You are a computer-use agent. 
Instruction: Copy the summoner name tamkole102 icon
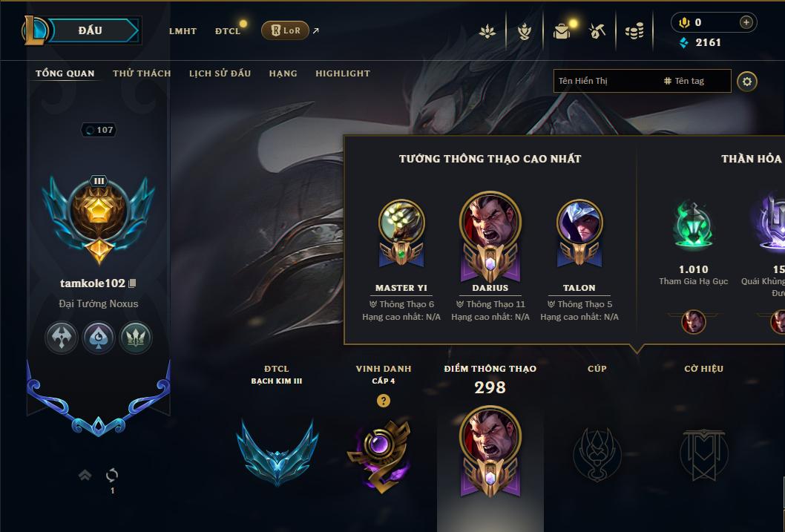(x=132, y=283)
